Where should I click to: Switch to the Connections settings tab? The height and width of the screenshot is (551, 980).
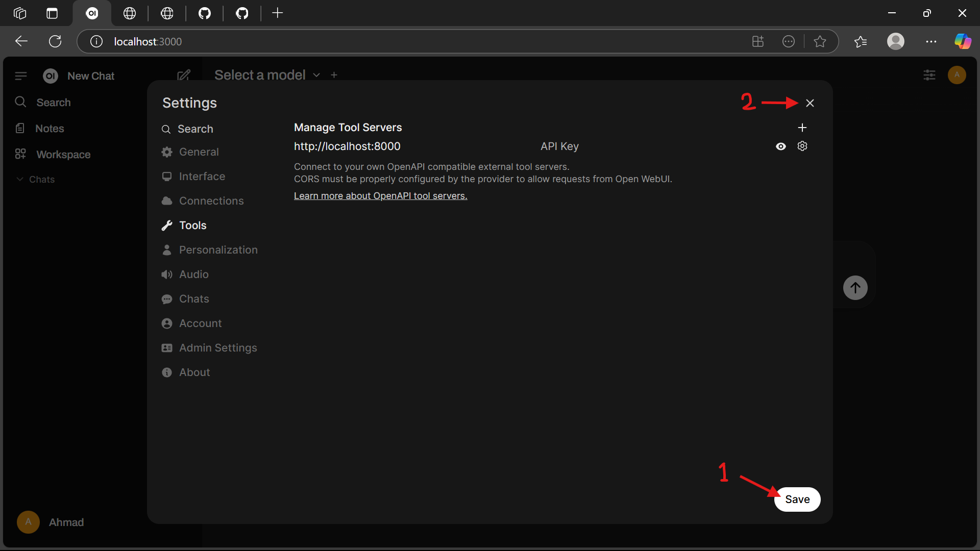pyautogui.click(x=211, y=201)
